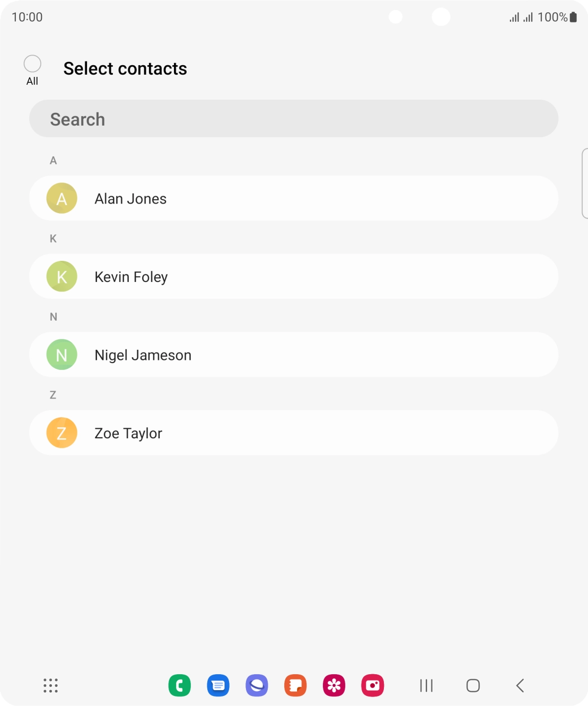
Task: Select contact Zoe Taylor
Action: [293, 433]
